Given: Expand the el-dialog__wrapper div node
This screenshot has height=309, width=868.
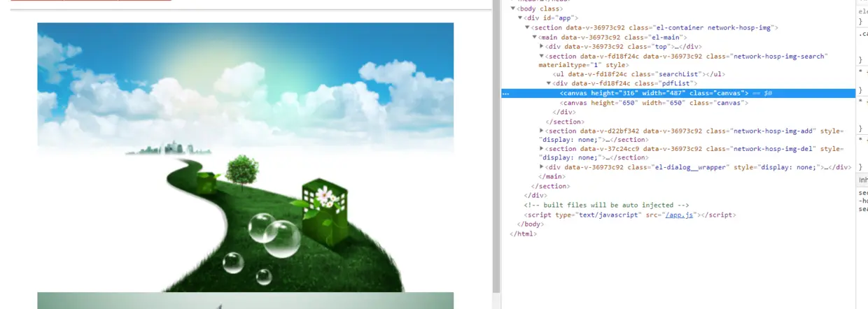Looking at the screenshot, I should (542, 167).
